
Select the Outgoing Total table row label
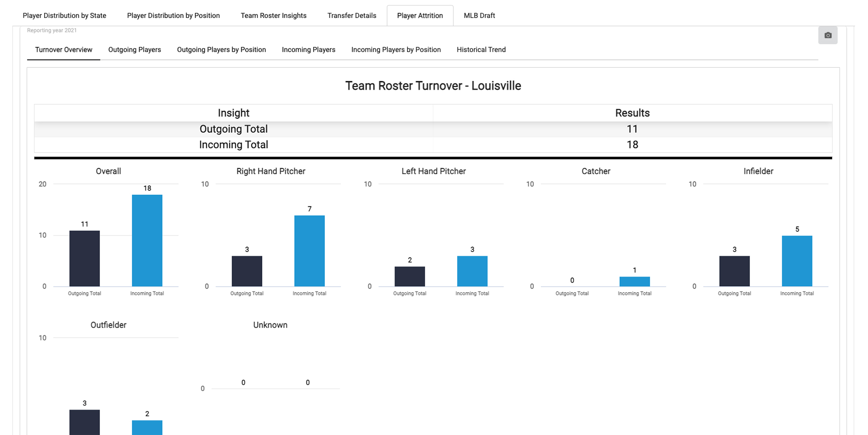coord(233,129)
